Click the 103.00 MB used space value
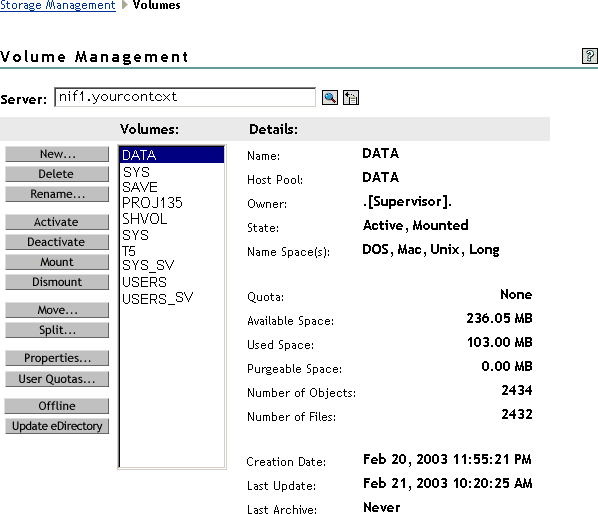598x514 pixels. pos(500,342)
